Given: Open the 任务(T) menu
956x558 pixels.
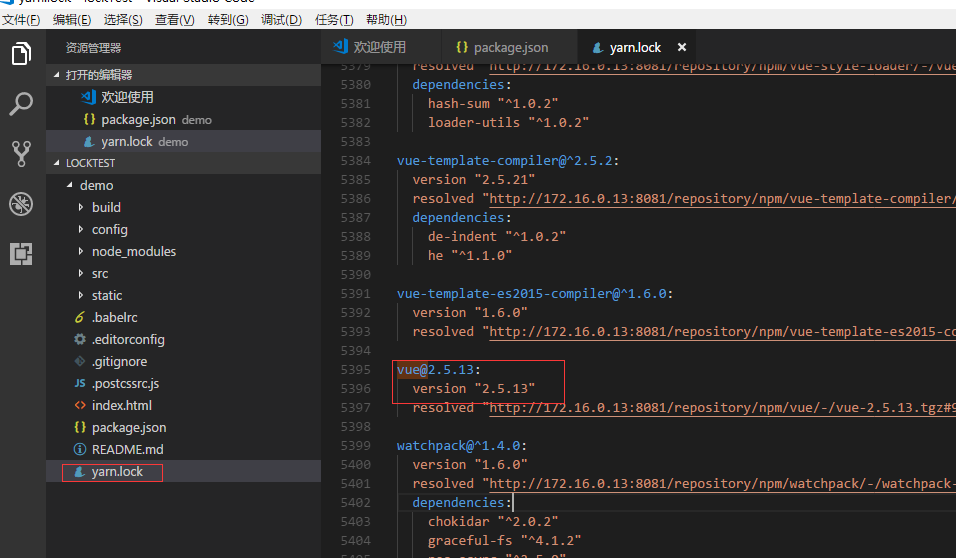Looking at the screenshot, I should 334,20.
